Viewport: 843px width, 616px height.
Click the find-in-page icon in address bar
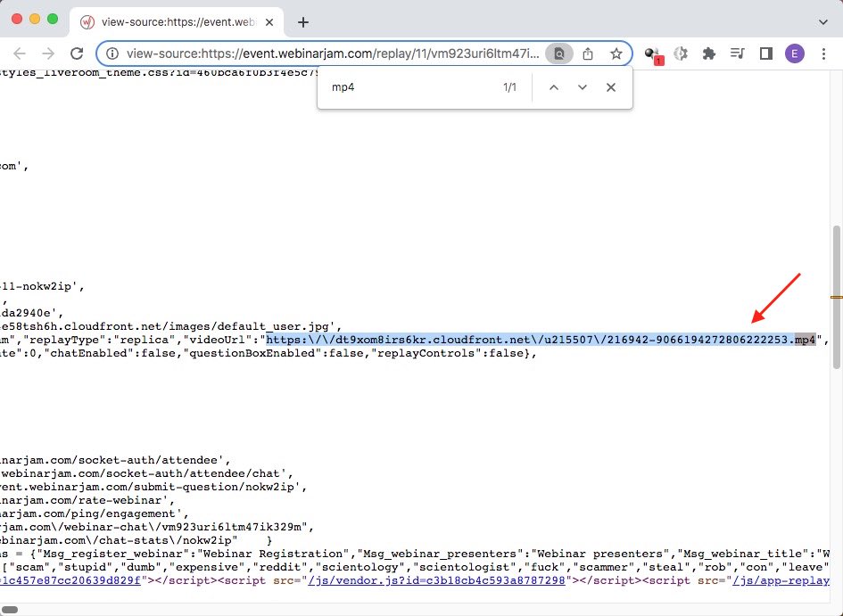click(559, 53)
